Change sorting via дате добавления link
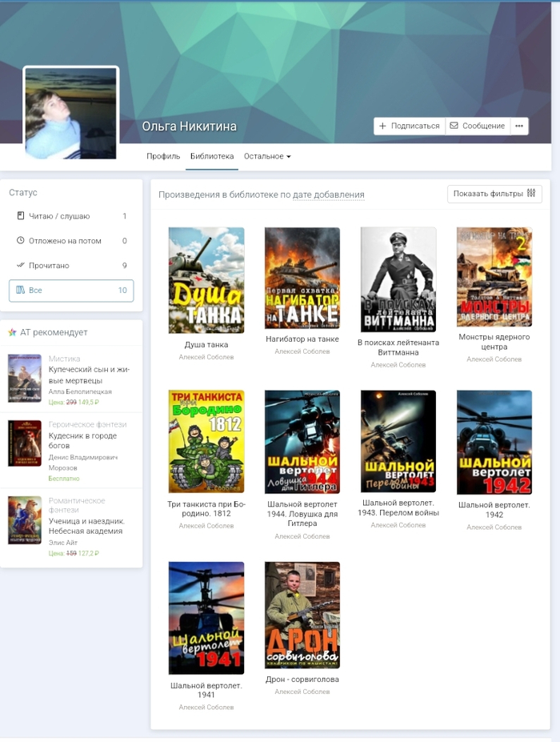This screenshot has width=560, height=742. (328, 195)
